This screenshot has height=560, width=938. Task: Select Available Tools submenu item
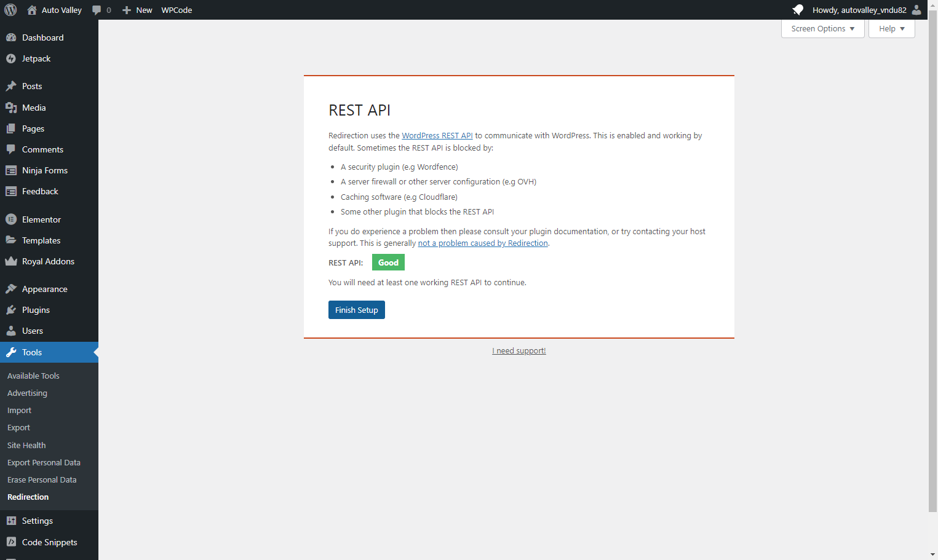[x=33, y=376]
